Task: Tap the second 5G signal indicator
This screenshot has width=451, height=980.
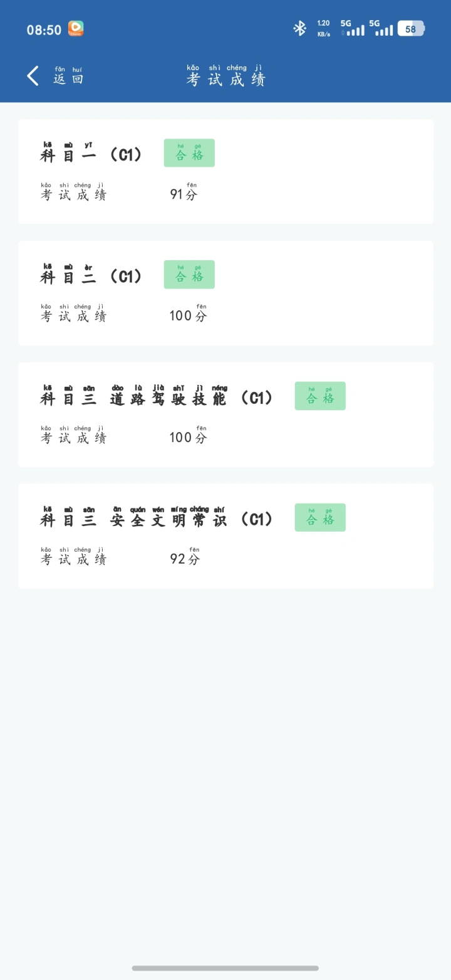Action: point(381,28)
